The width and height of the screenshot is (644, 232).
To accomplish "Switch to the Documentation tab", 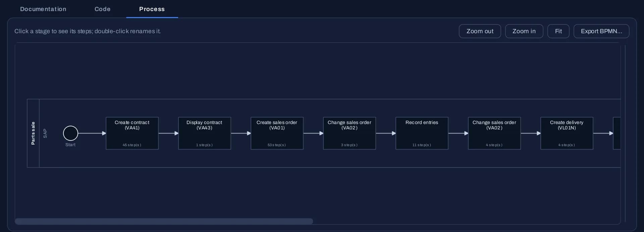I will 43,9.
